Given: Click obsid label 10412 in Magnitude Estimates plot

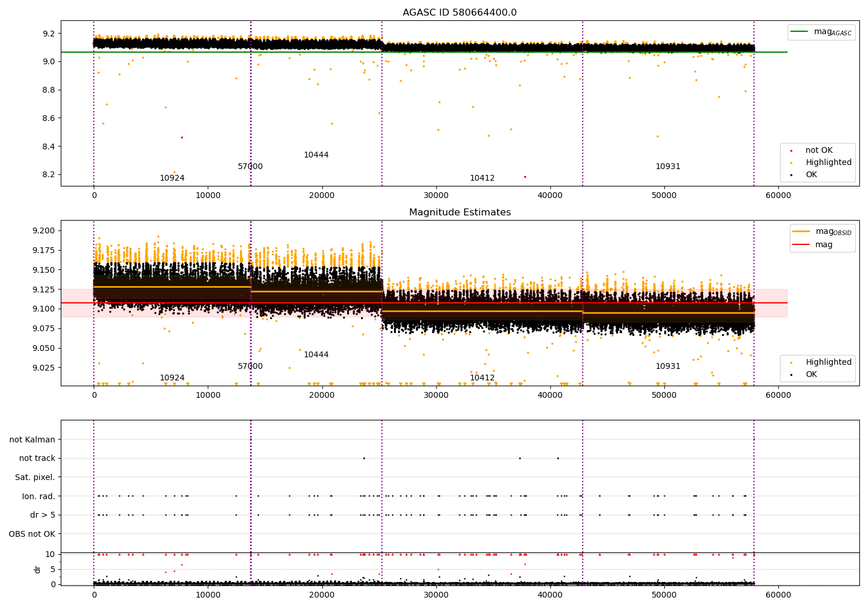Looking at the screenshot, I should coord(482,378).
